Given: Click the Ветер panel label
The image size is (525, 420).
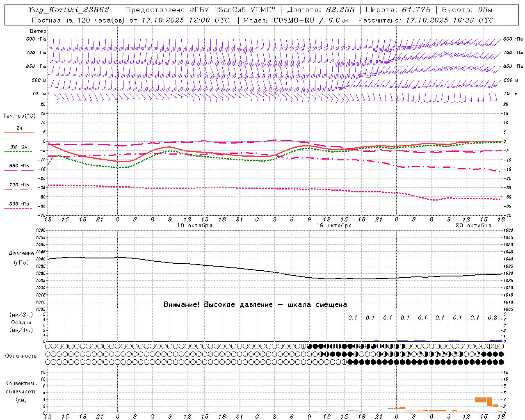Looking at the screenshot, I should [x=38, y=31].
